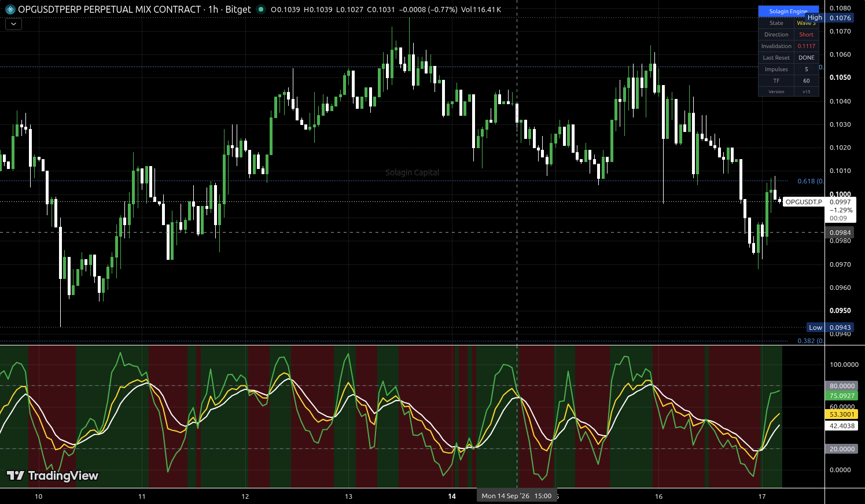The image size is (865, 504).
Task: Open the TradingView logo link
Action: point(52,476)
